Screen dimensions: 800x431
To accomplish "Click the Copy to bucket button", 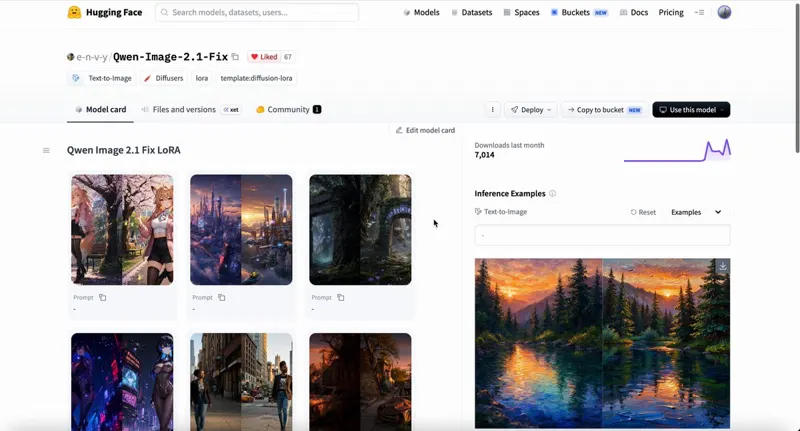I will [x=605, y=110].
